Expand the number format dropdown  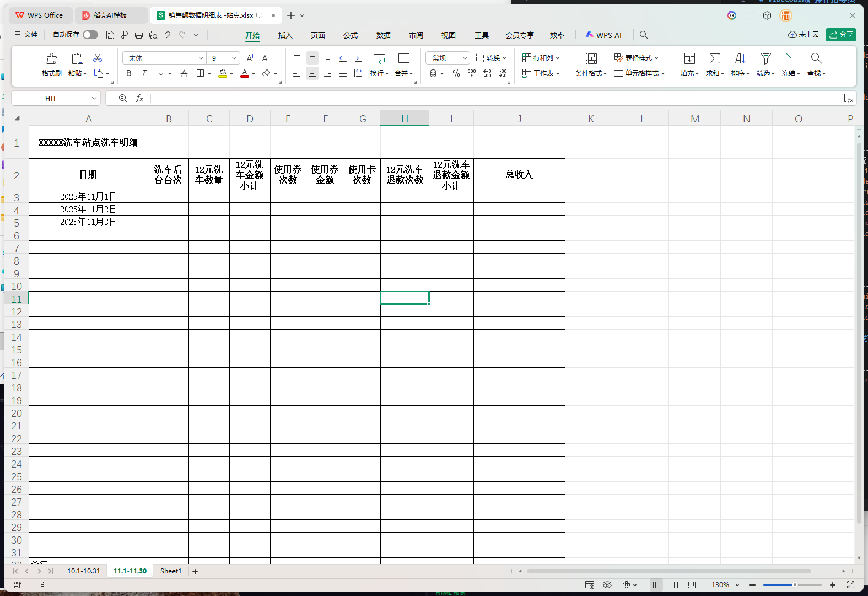point(465,58)
